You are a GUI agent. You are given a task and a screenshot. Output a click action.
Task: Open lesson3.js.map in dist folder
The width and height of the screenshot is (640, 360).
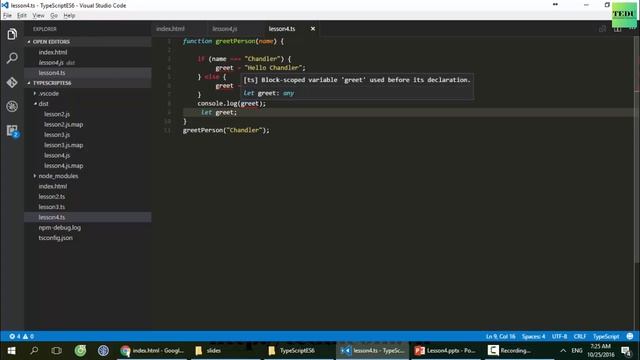[x=63, y=145]
